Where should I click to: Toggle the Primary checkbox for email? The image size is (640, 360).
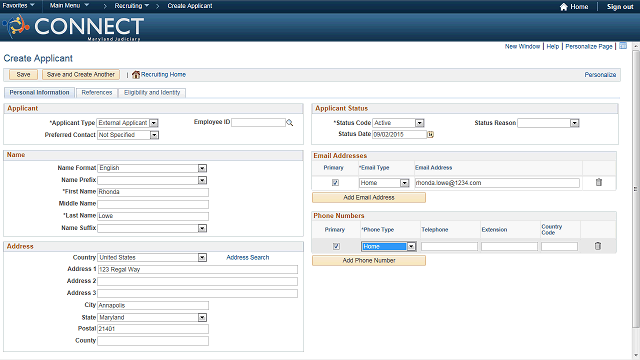(335, 182)
